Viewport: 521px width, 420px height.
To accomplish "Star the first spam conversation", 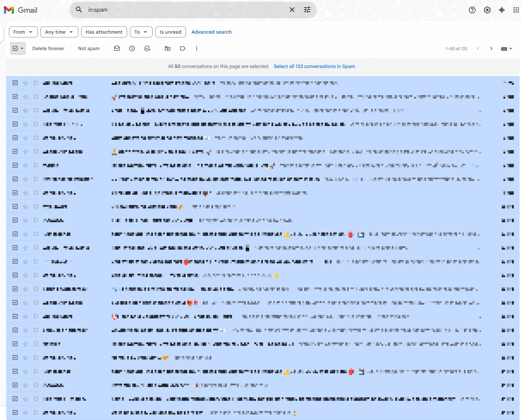I will [x=25, y=82].
